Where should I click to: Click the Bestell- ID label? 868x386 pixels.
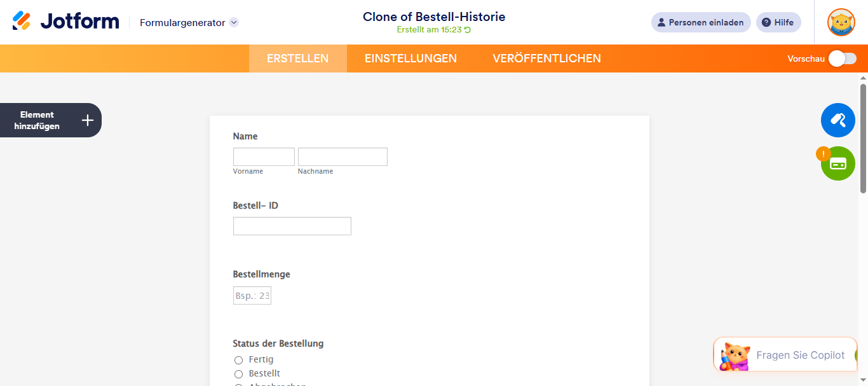pyautogui.click(x=255, y=205)
